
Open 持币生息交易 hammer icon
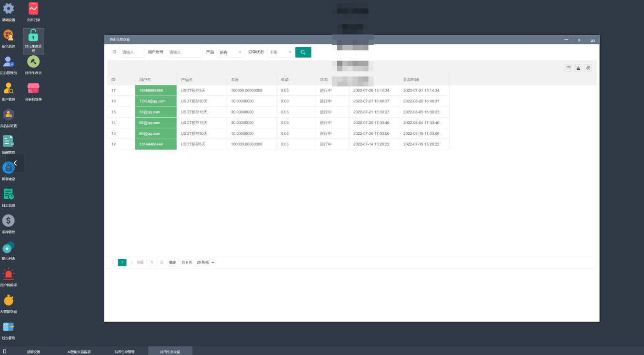tap(33, 61)
